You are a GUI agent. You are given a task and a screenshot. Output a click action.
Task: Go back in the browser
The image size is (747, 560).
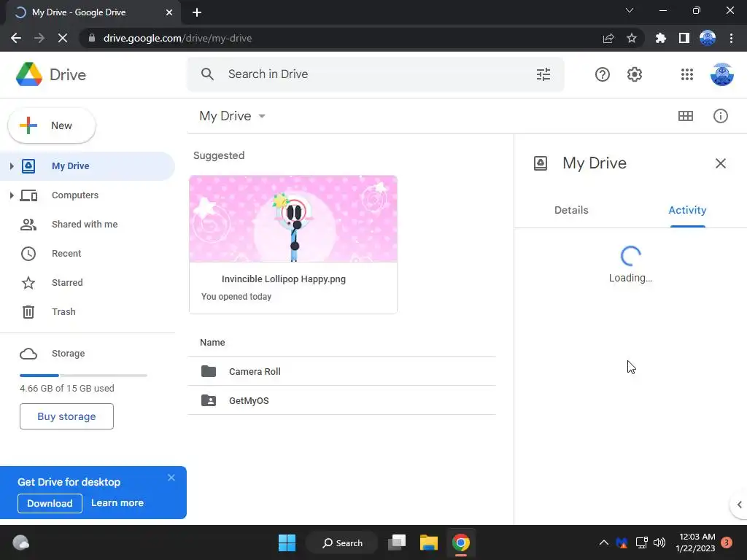click(x=16, y=38)
